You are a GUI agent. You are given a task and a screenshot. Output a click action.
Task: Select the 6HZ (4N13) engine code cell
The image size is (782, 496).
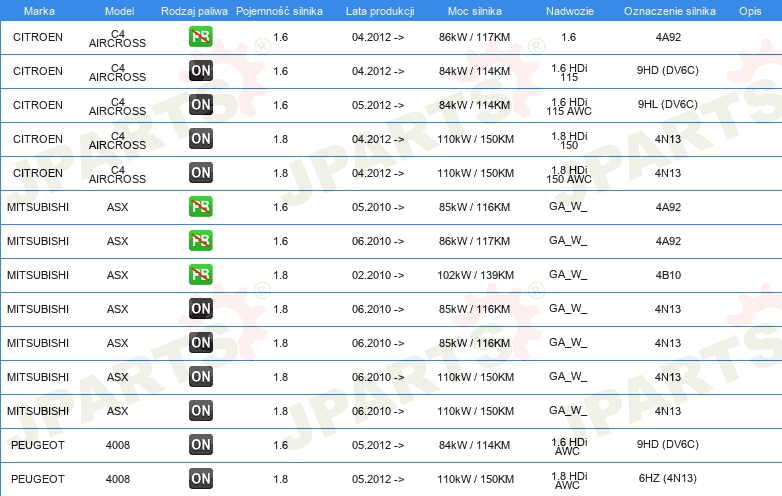(x=667, y=479)
